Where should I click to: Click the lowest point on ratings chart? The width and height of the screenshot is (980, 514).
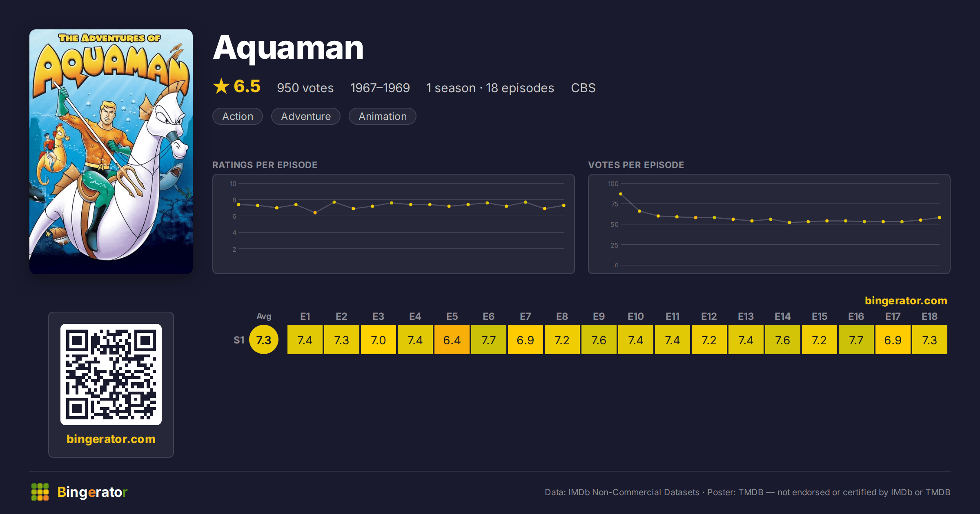pyautogui.click(x=315, y=213)
